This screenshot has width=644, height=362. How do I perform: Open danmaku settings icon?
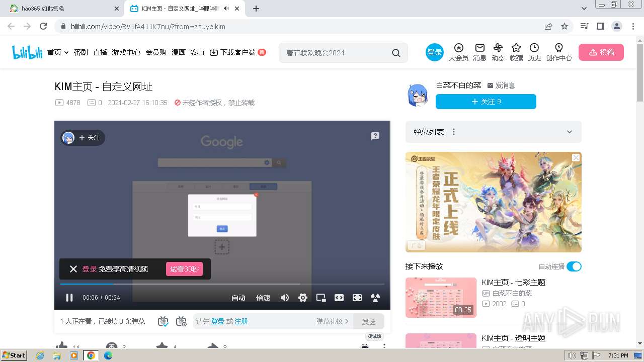tap(181, 321)
